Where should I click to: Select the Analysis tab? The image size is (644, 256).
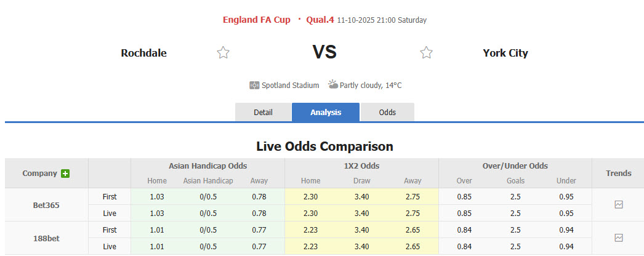click(x=326, y=112)
